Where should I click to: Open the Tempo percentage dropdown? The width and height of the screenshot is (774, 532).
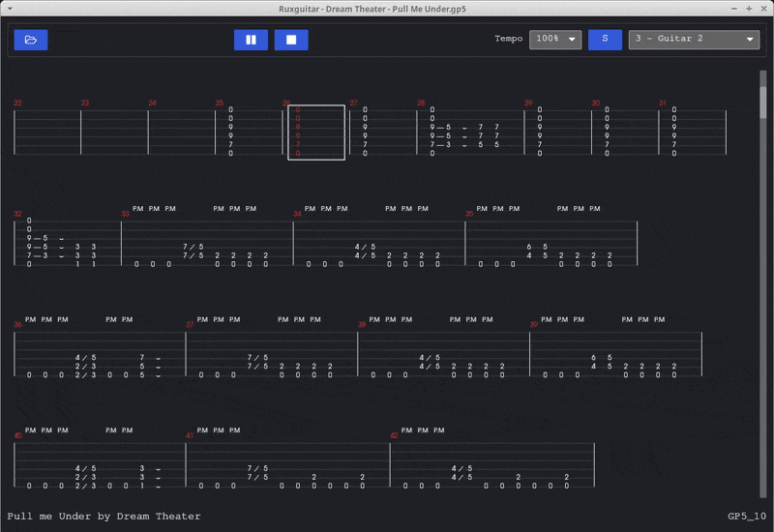click(555, 40)
